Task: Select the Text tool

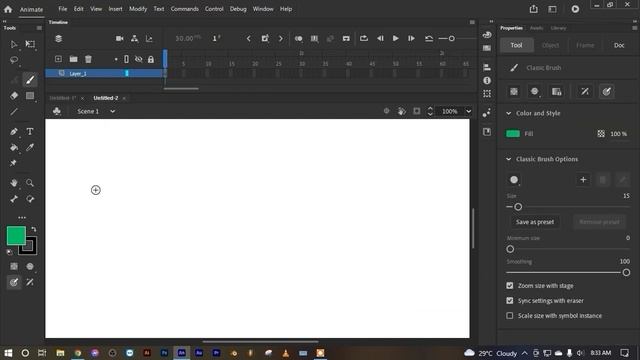Action: 30,131
